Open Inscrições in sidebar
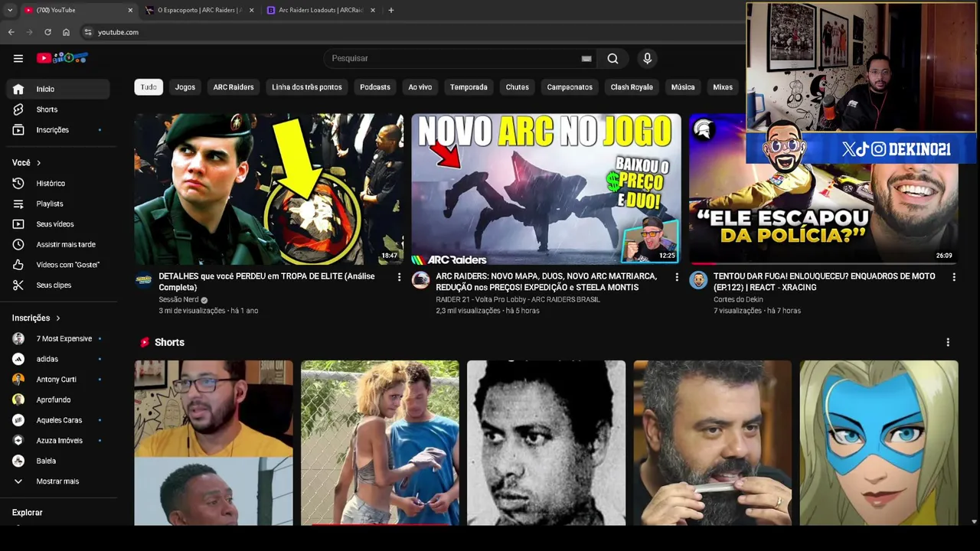 [57, 130]
